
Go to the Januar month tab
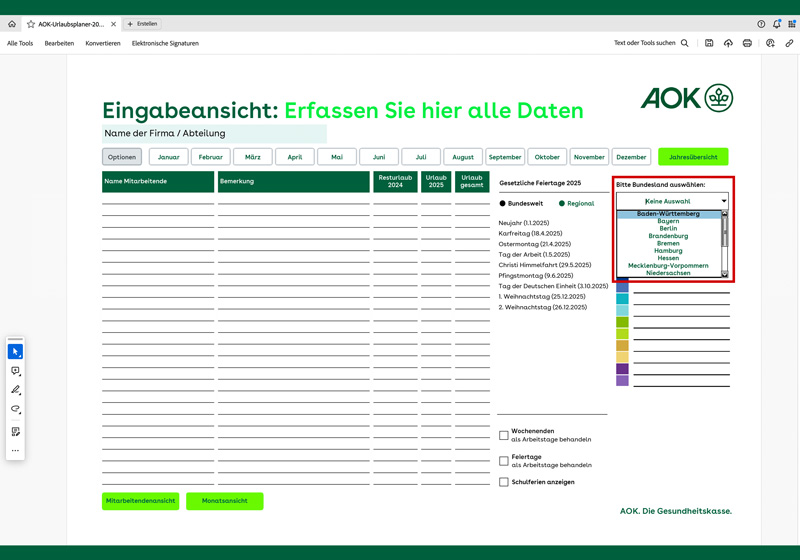169,157
